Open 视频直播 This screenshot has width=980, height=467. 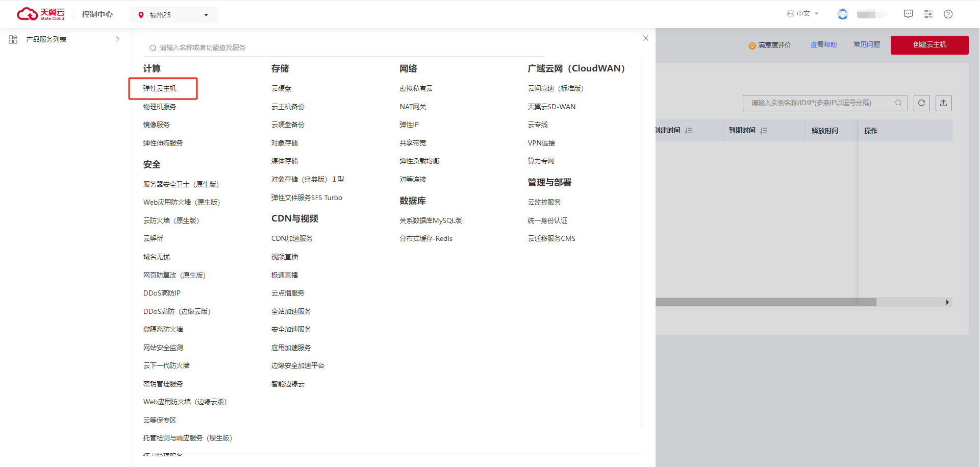(x=285, y=257)
